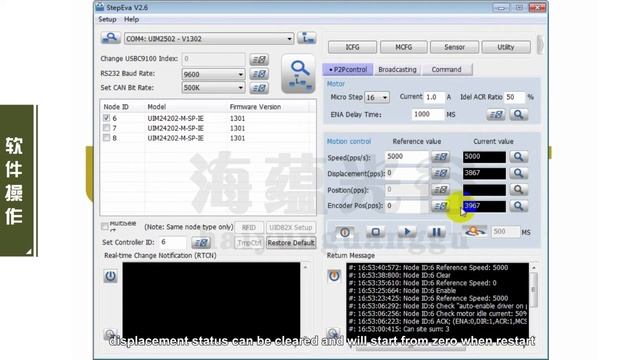The width and height of the screenshot is (640, 360).
Task: Click connect icon beside COM4 dropdown
Action: point(307,38)
